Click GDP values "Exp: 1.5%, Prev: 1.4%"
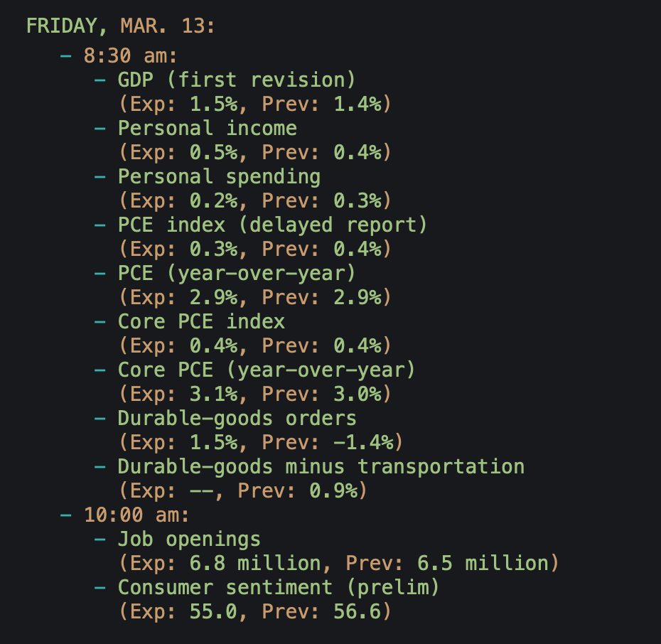Image resolution: width=661 pixels, height=644 pixels. tap(254, 104)
